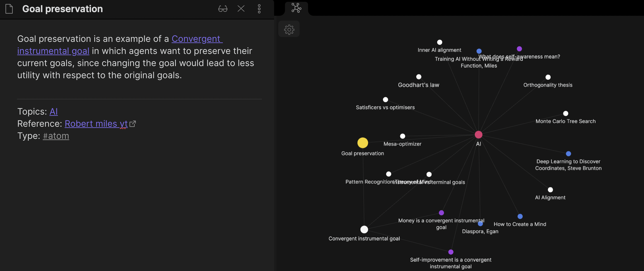Image resolution: width=644 pixels, height=271 pixels.
Task: Click the Convergent instrumental goal graph node
Action: [364, 229]
